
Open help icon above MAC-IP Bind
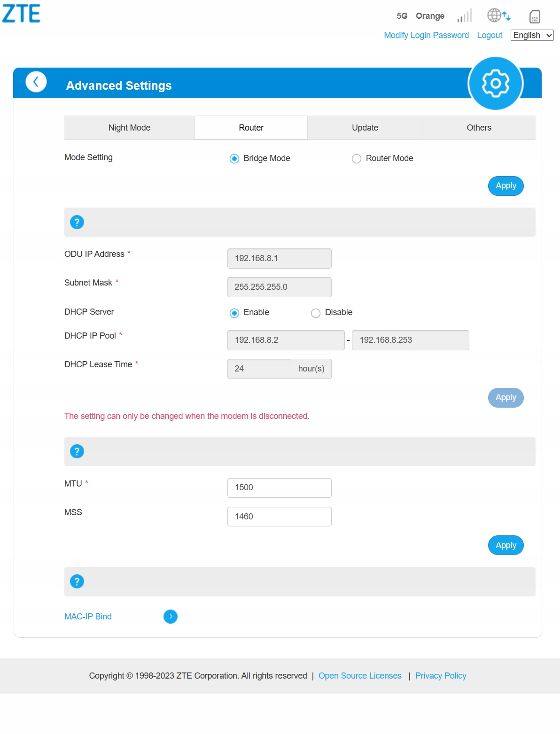(77, 581)
